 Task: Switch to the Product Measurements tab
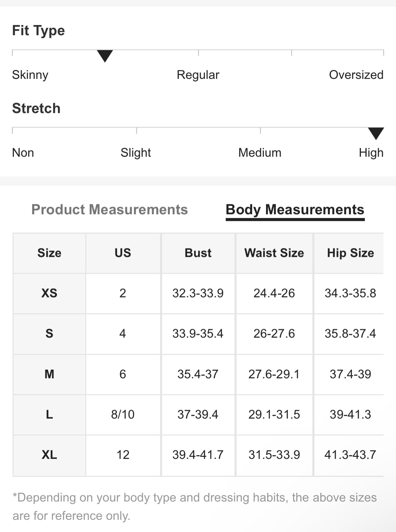point(109,209)
